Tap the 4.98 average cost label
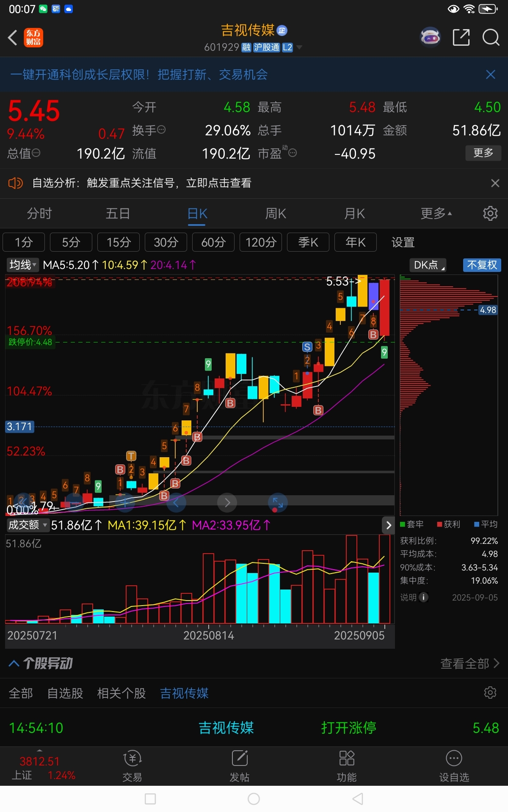 [x=488, y=310]
